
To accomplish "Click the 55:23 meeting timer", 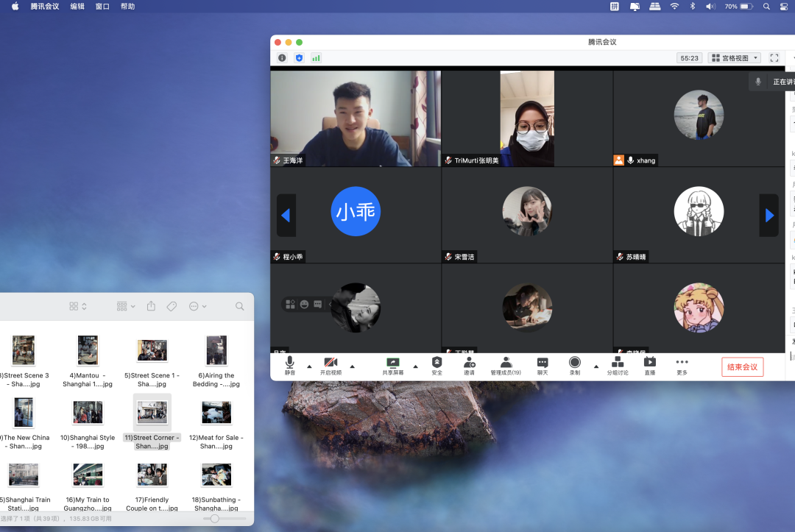I will pos(689,57).
